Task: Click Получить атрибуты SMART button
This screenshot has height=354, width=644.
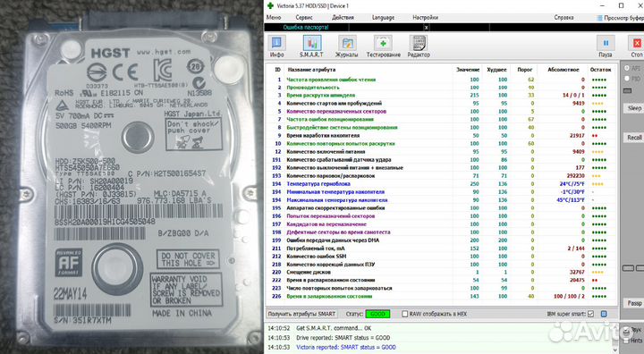Action: 301,314
